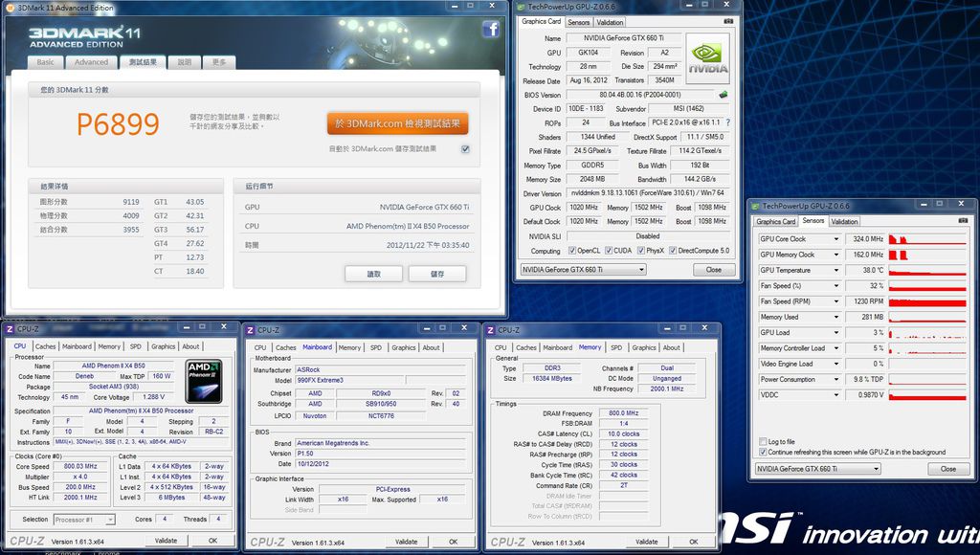Expand the GPU Load sensor dropdown
The image size is (980, 555).
tap(835, 332)
